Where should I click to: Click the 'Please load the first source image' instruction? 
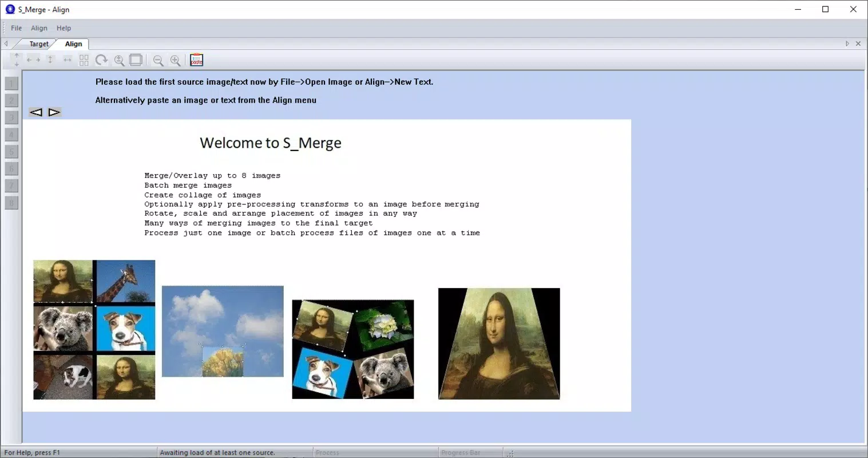264,82
